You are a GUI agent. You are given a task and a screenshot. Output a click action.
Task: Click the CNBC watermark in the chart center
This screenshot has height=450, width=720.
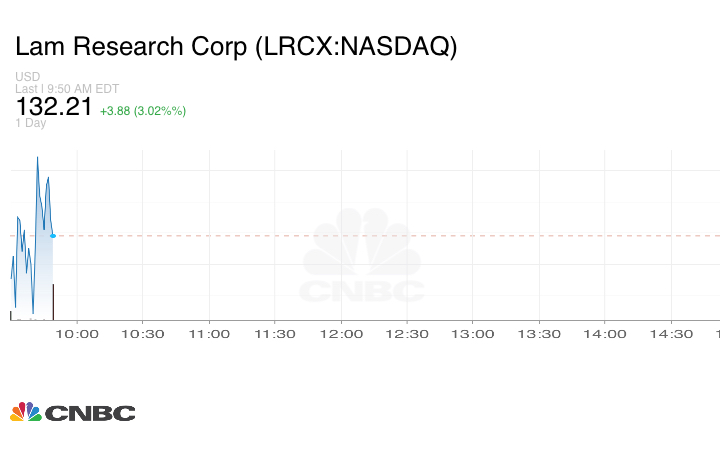click(x=363, y=258)
